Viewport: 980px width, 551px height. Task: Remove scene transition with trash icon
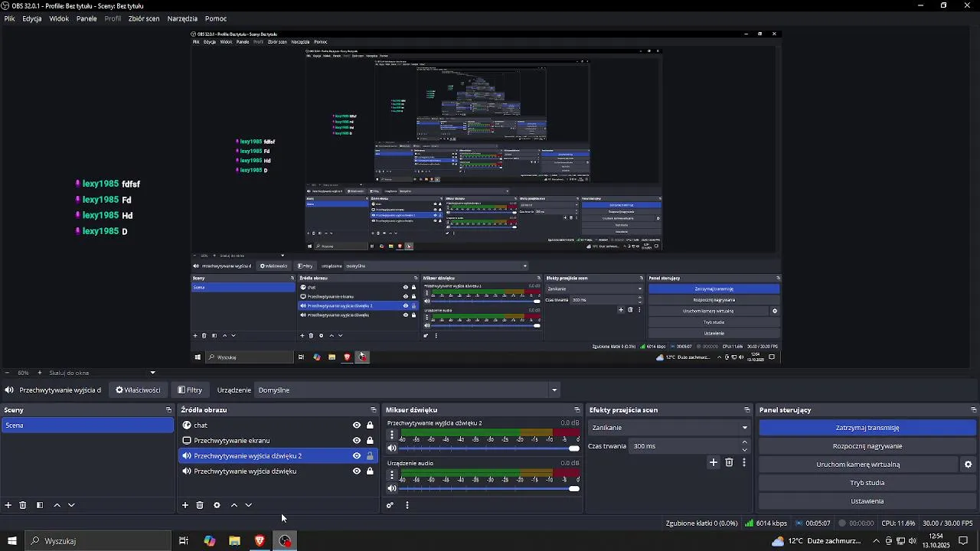729,462
